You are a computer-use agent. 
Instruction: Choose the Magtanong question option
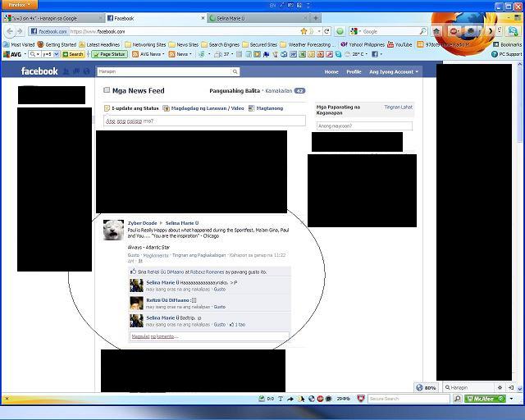[266, 108]
